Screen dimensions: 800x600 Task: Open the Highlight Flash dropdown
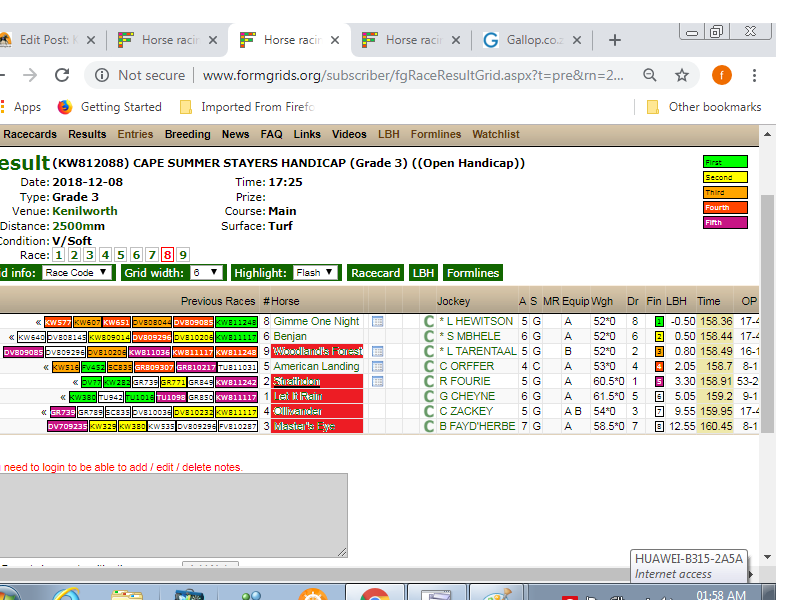coord(316,273)
